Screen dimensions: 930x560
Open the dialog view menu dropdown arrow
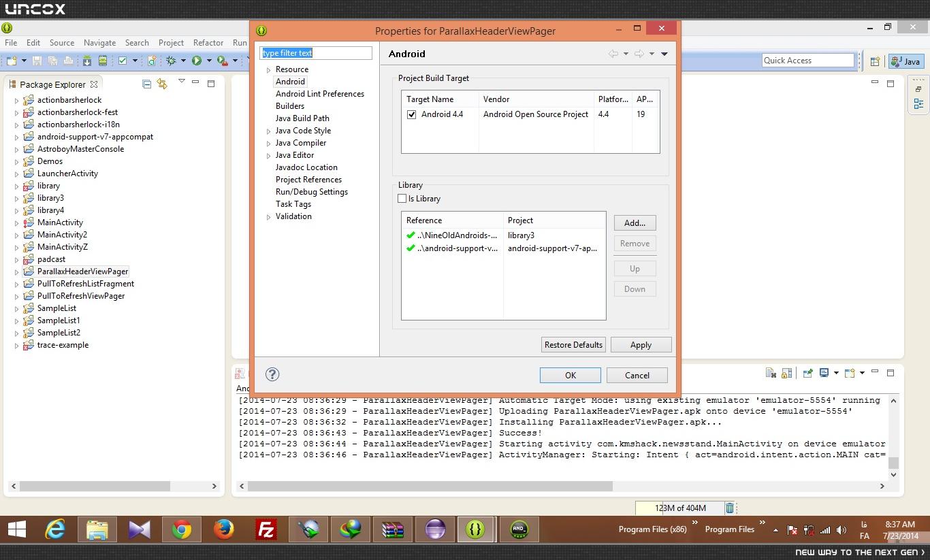pos(664,54)
